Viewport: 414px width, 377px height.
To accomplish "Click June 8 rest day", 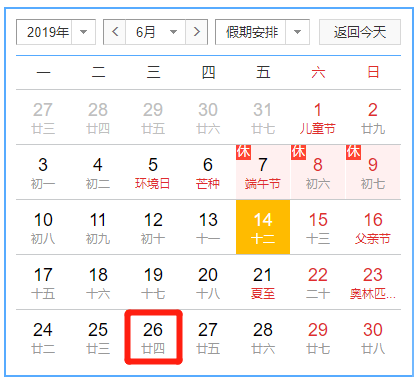I will 318,172.
